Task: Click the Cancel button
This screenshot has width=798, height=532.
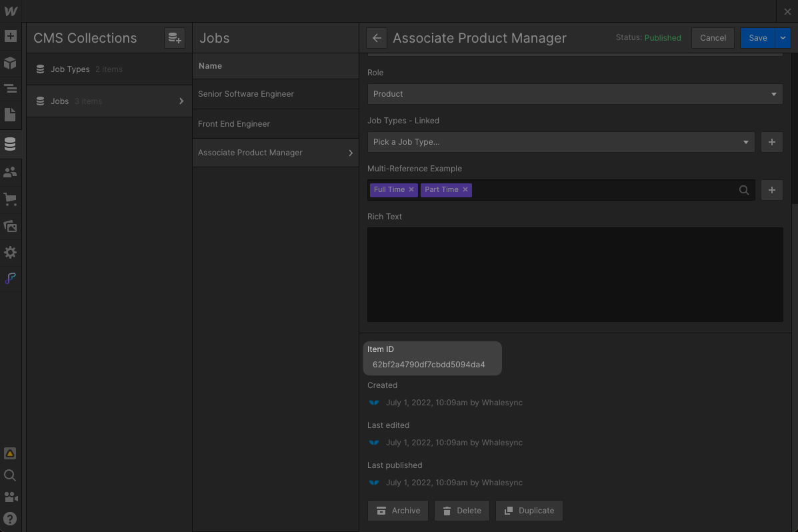Action: 713,38
